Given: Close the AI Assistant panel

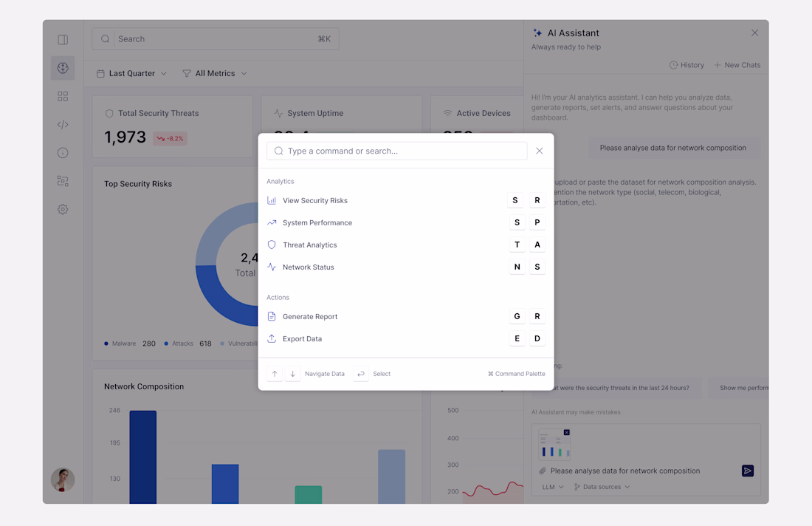Looking at the screenshot, I should point(754,33).
